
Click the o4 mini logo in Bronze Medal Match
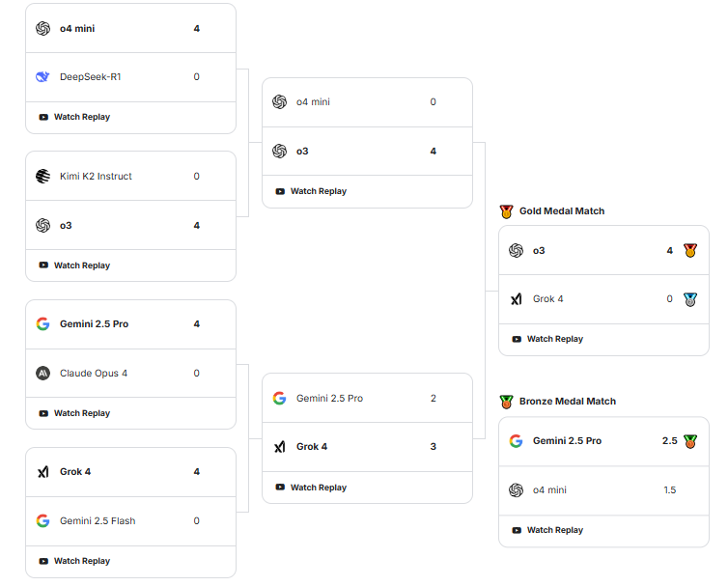click(x=517, y=490)
